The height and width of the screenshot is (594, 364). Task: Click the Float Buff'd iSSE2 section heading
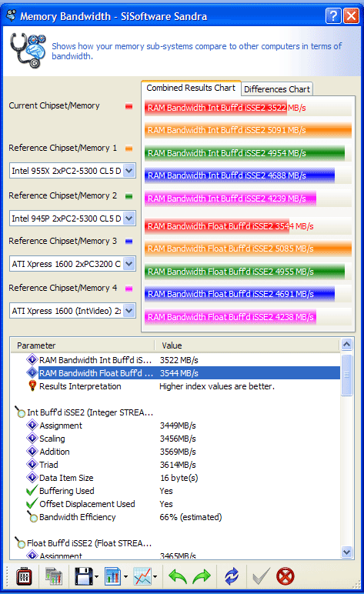coord(89,543)
